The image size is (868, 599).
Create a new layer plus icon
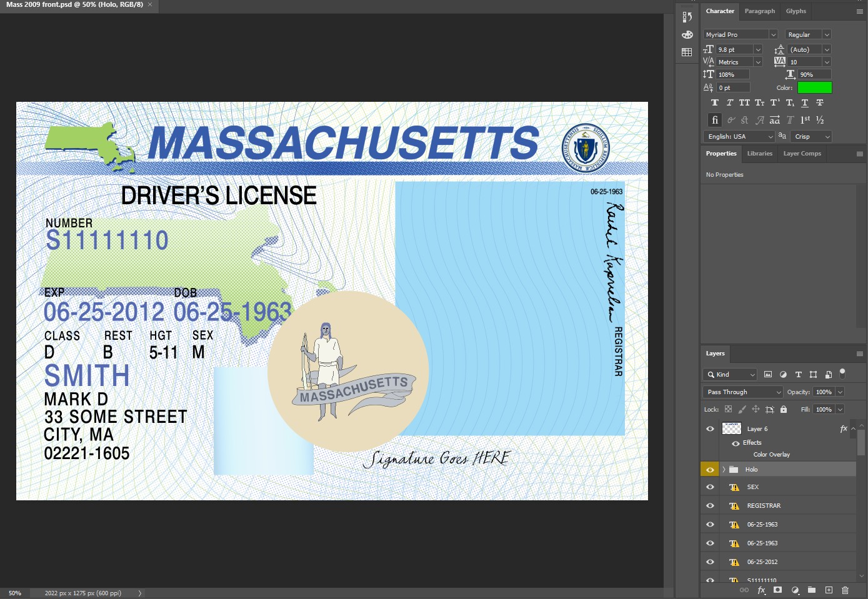[x=829, y=590]
